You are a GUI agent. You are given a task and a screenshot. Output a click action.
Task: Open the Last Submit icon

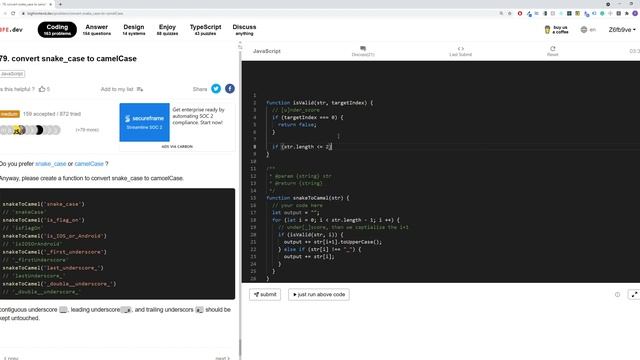[460, 51]
